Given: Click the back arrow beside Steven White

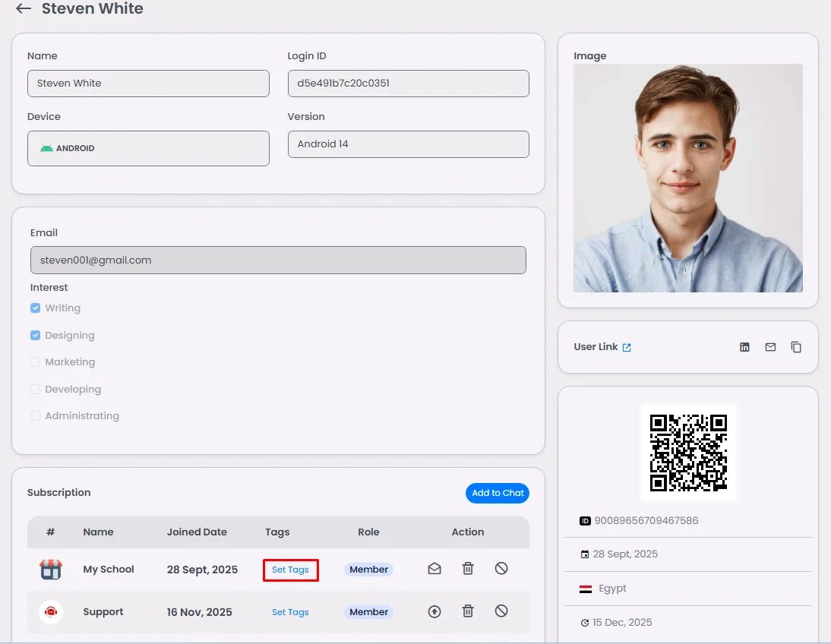Looking at the screenshot, I should (x=24, y=9).
